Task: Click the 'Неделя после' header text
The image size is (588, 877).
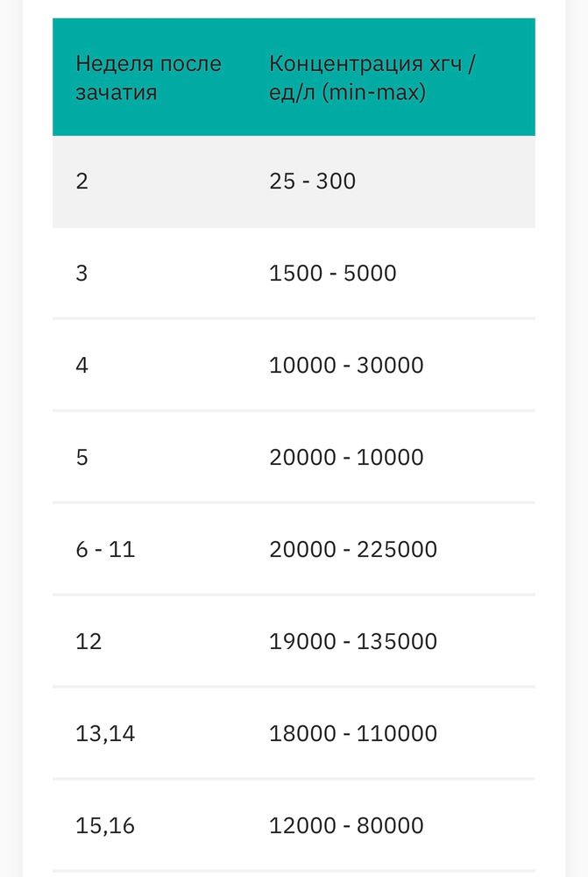Action: (148, 64)
